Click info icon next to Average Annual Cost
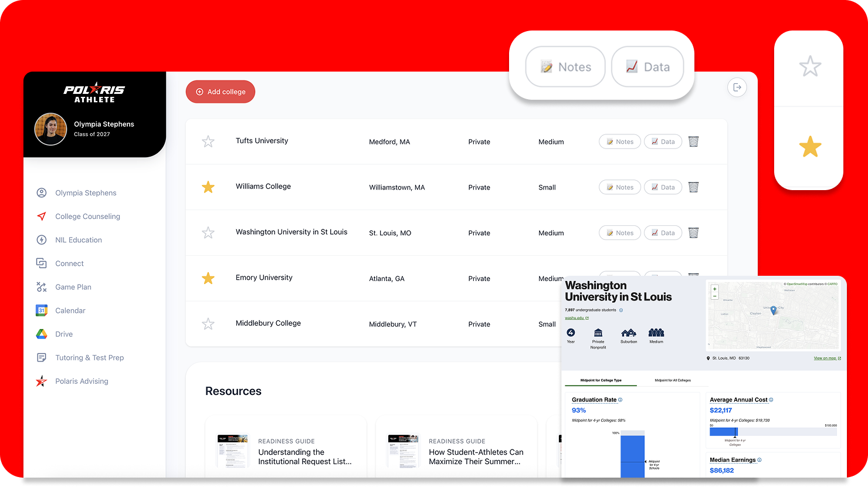 pos(771,400)
